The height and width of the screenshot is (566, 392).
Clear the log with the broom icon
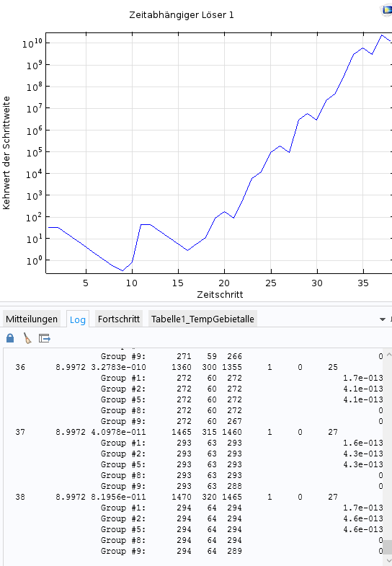(x=27, y=338)
